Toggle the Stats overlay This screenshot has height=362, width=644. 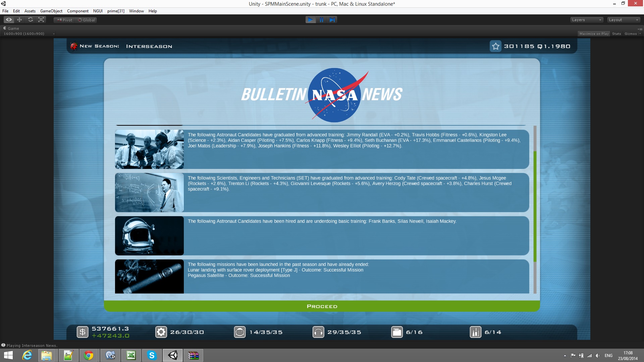click(616, 34)
